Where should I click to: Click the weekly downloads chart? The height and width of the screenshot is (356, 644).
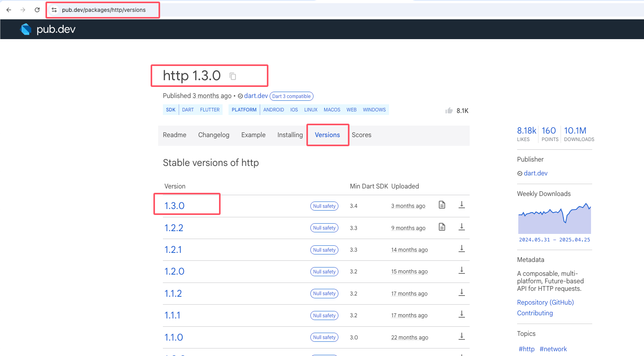[555, 218]
